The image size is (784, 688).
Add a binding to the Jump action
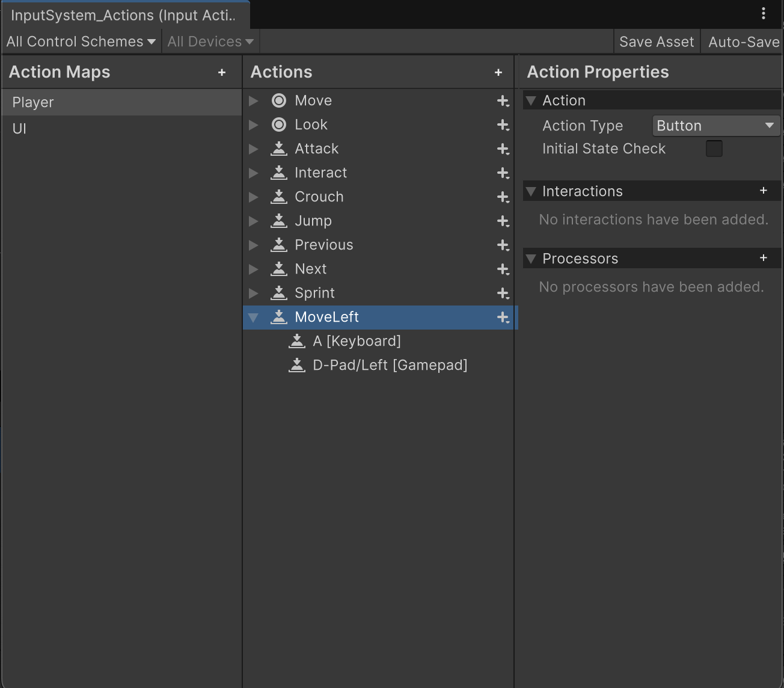(x=503, y=221)
